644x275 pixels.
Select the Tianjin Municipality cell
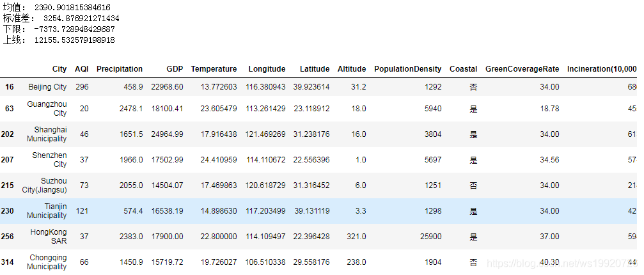(47, 211)
